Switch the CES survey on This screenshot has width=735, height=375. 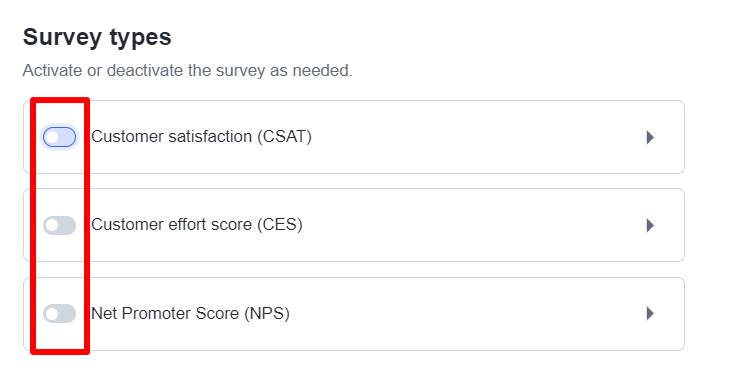point(60,225)
